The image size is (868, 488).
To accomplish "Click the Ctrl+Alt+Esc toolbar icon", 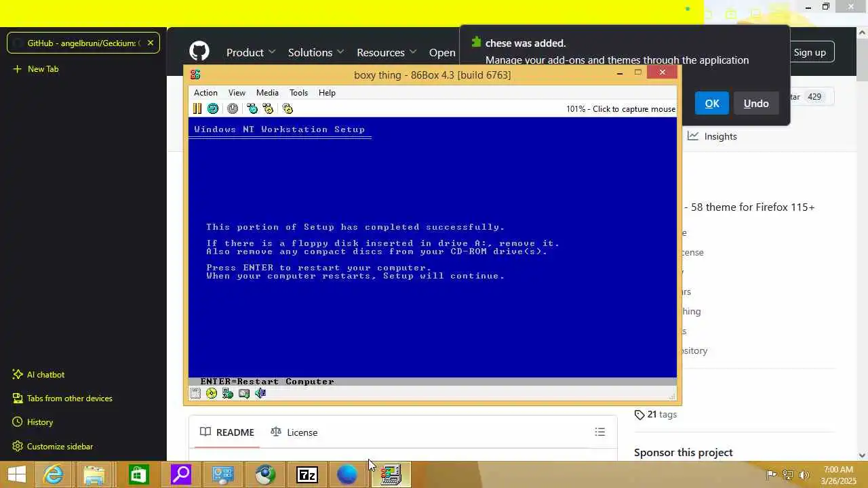I will pyautogui.click(x=268, y=108).
